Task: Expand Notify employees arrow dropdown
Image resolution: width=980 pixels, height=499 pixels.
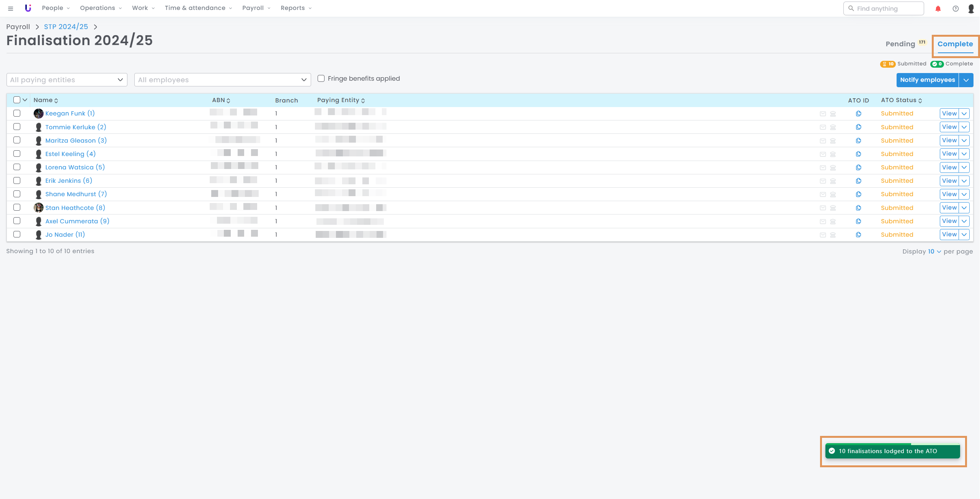Action: click(x=966, y=80)
